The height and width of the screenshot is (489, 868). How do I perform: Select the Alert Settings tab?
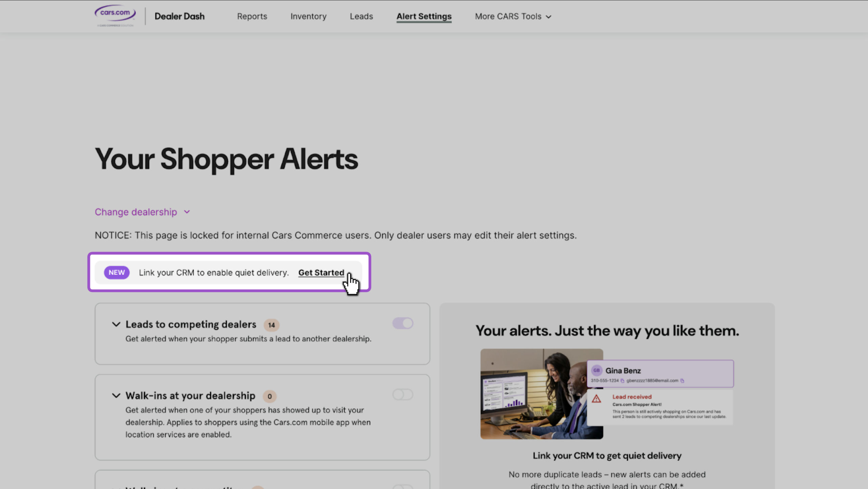[424, 16]
